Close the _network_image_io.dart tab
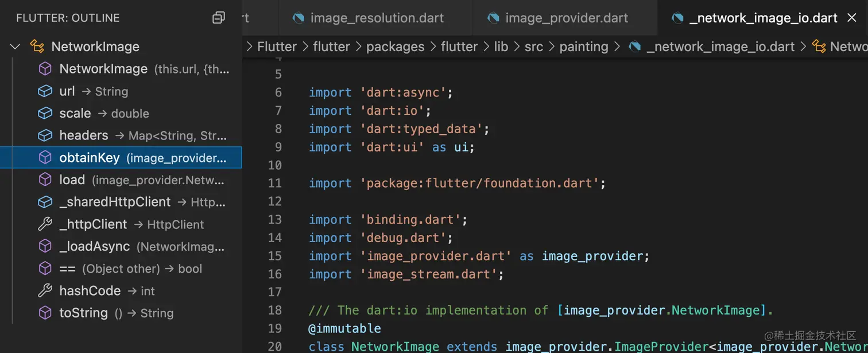The image size is (868, 353). [x=852, y=18]
